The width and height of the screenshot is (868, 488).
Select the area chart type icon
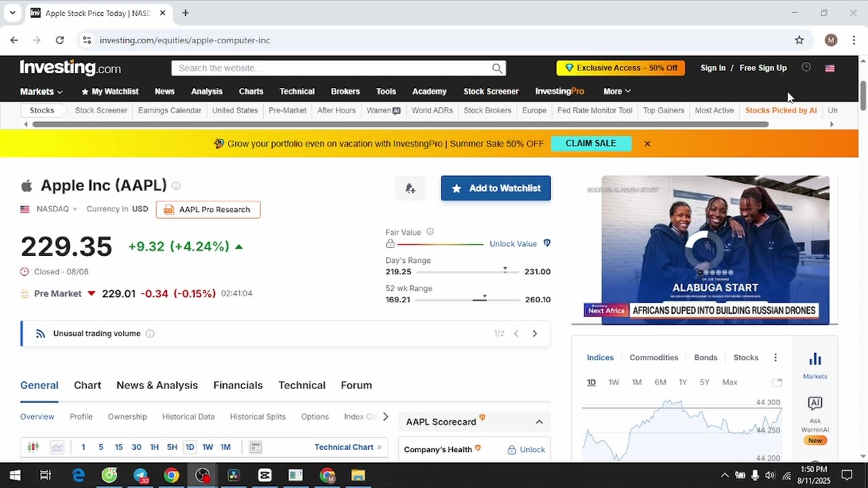pos(57,447)
